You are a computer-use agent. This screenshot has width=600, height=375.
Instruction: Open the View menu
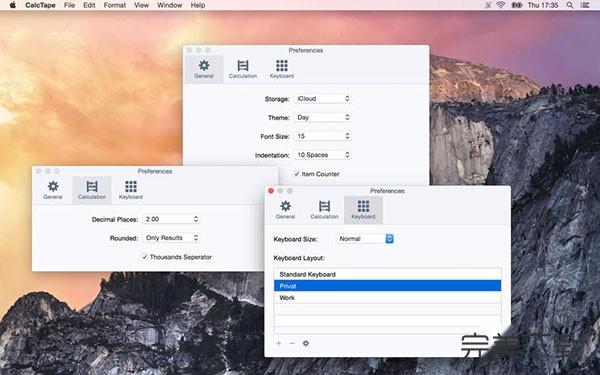click(x=141, y=5)
